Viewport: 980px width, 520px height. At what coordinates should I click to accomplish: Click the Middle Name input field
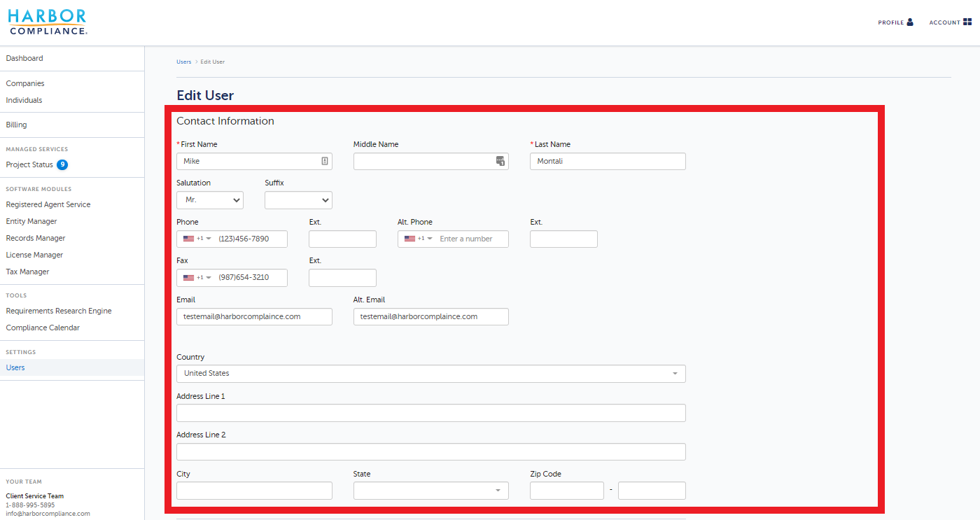coord(431,161)
